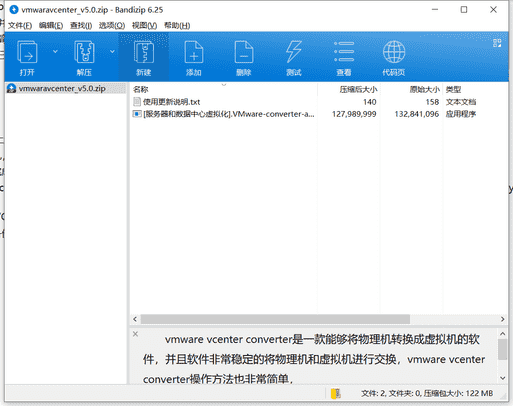
Task: Click the compressed size value 140
Action: (x=370, y=102)
